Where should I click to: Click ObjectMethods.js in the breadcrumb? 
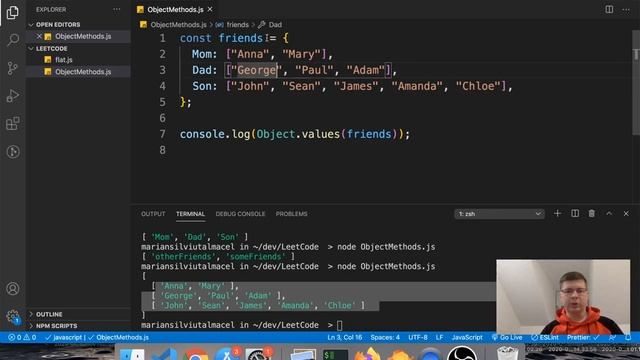(178, 24)
